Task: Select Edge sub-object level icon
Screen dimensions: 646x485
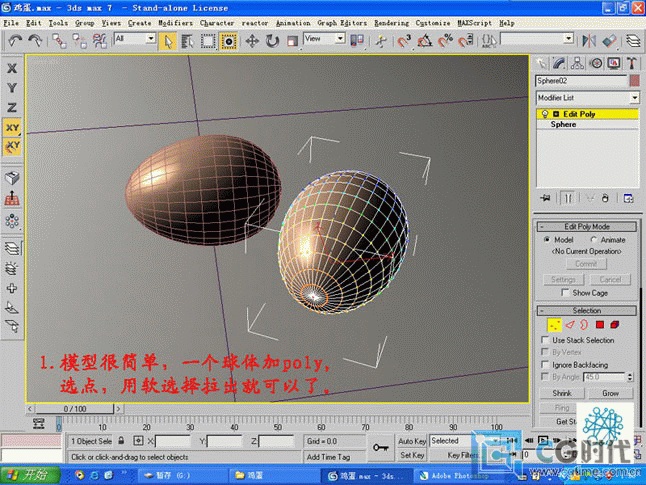Action: click(x=570, y=325)
